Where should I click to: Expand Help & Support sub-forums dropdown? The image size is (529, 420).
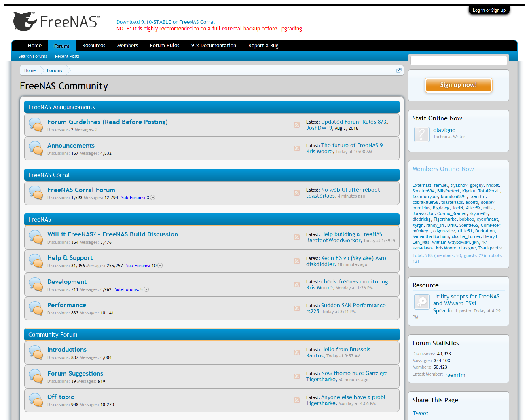point(160,266)
